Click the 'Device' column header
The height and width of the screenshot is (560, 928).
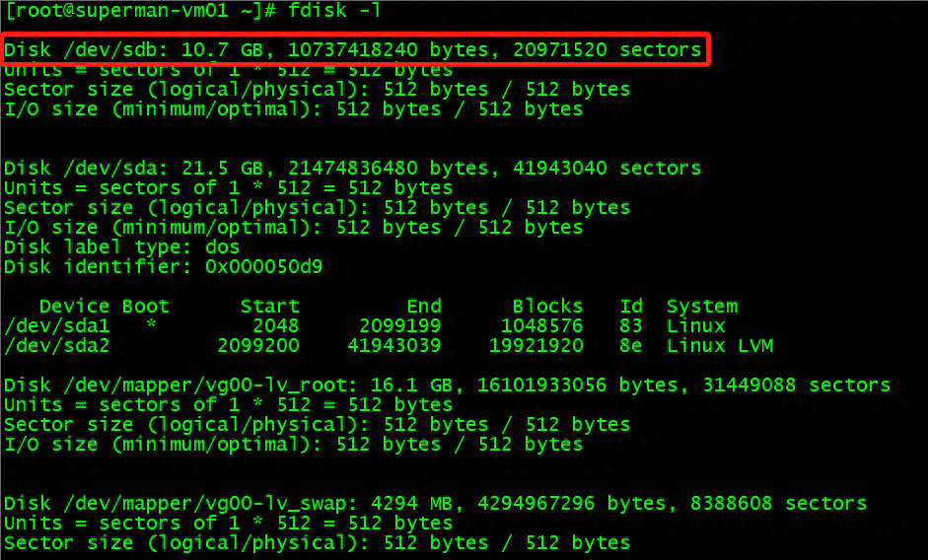(75, 306)
